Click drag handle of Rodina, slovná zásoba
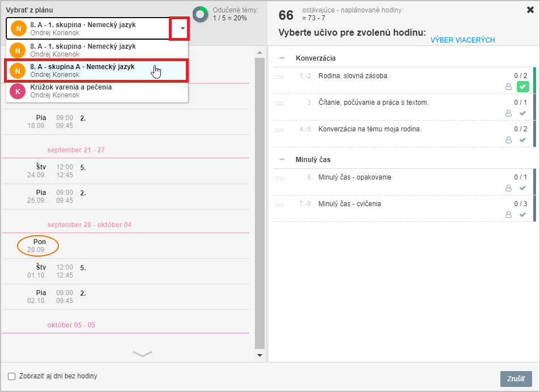 pyautogui.click(x=280, y=76)
